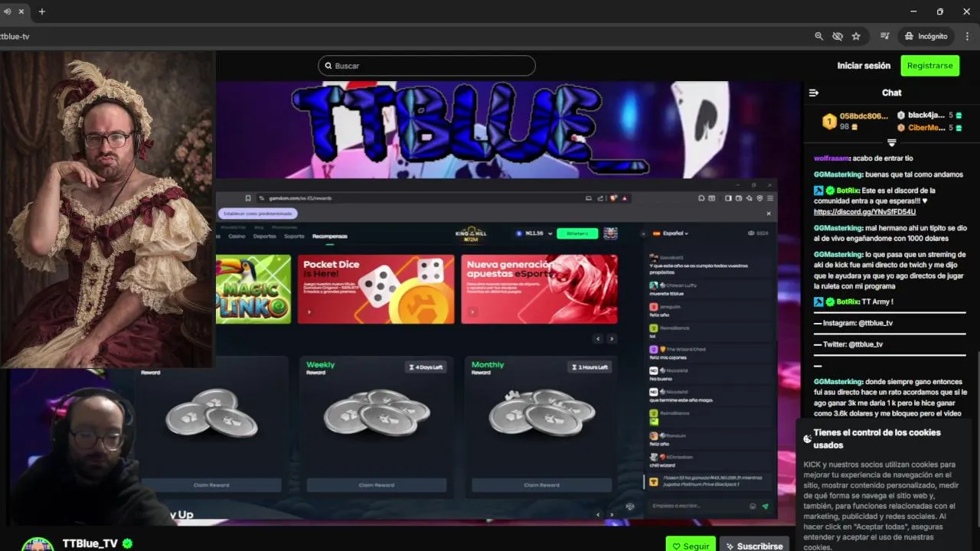Open Iniciar sesión

point(864,66)
